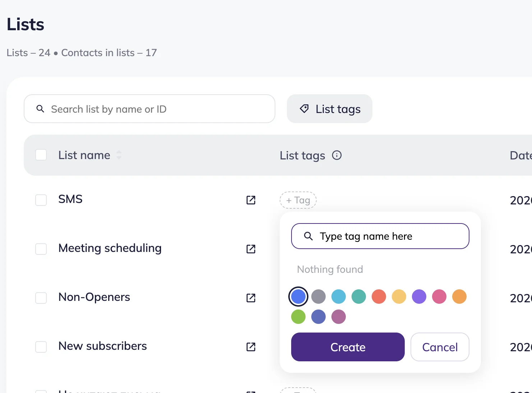
Task: Choose the indigo tag color
Action: point(318,317)
